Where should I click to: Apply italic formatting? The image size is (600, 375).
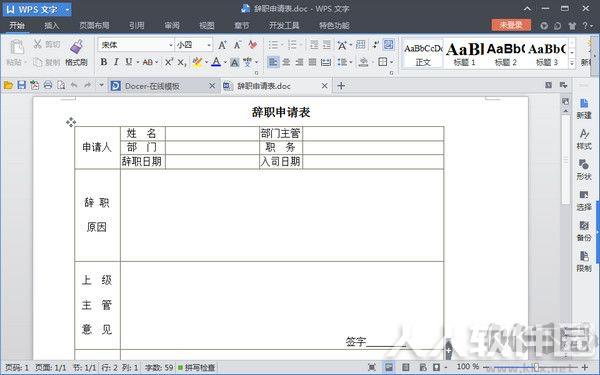[x=116, y=62]
